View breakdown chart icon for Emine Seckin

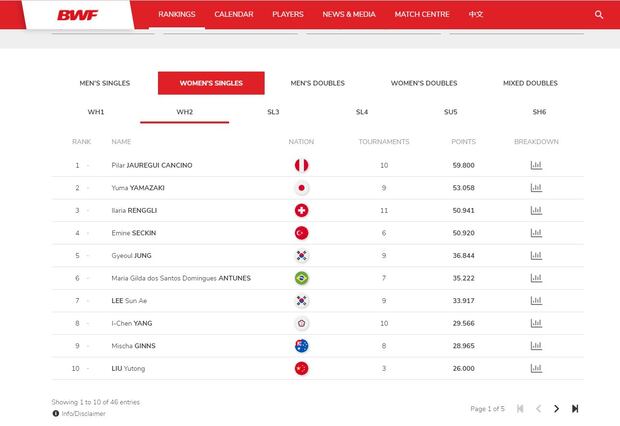536,233
